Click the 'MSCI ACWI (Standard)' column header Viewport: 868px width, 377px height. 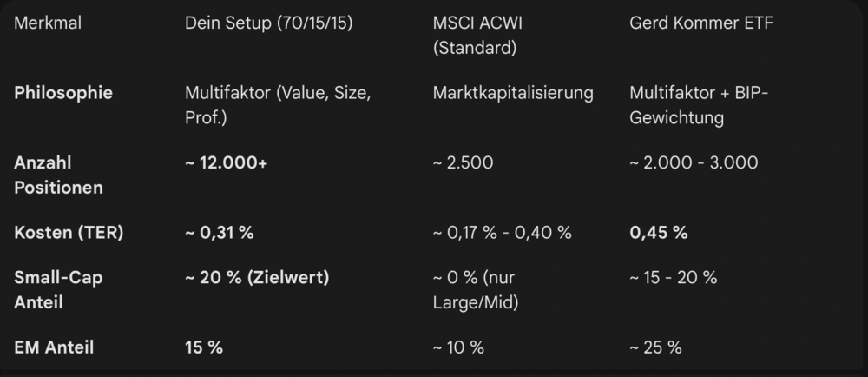pyautogui.click(x=477, y=36)
